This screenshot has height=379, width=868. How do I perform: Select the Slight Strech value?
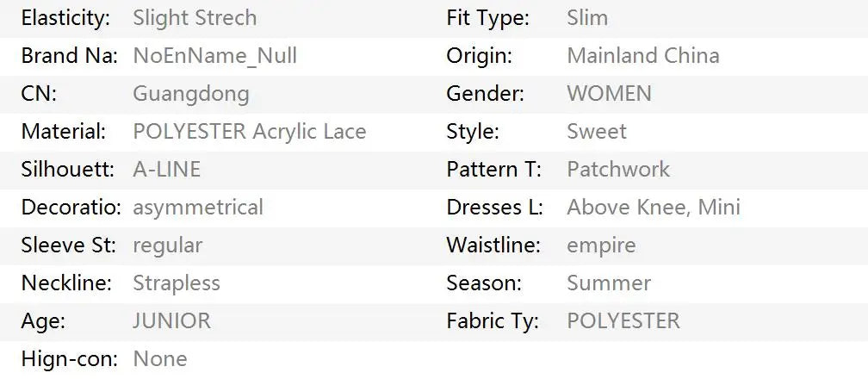195,18
